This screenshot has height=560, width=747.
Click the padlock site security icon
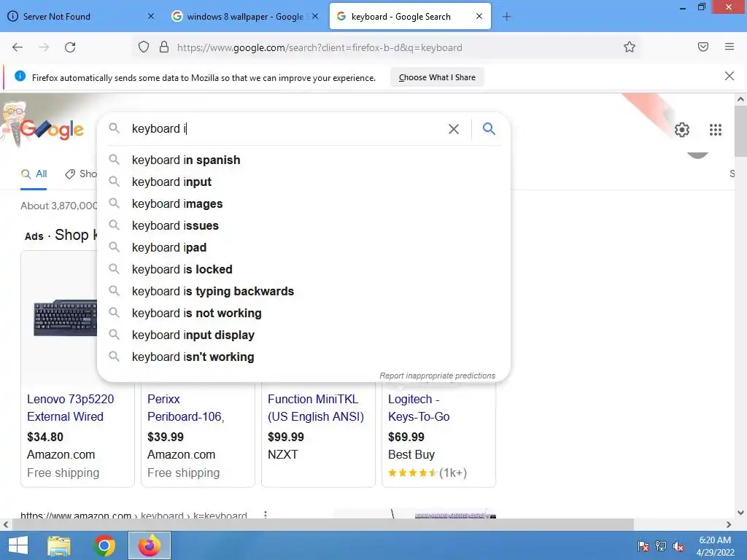164,47
